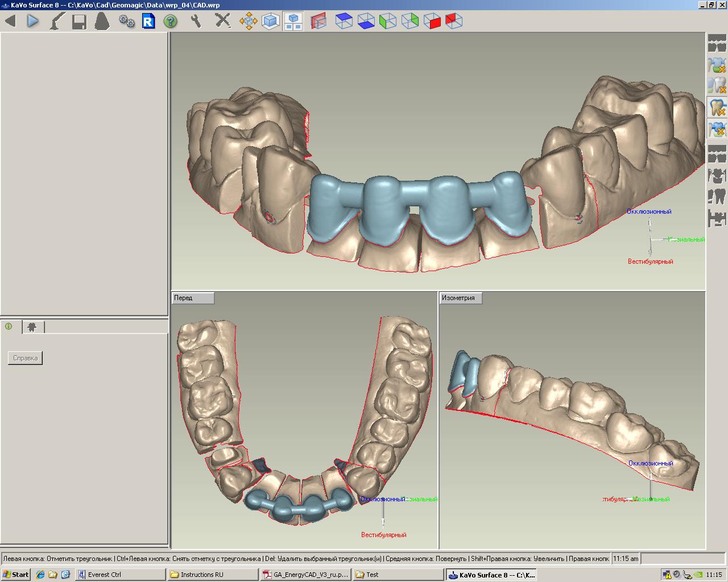Select the info tab in left panel

pos(9,327)
